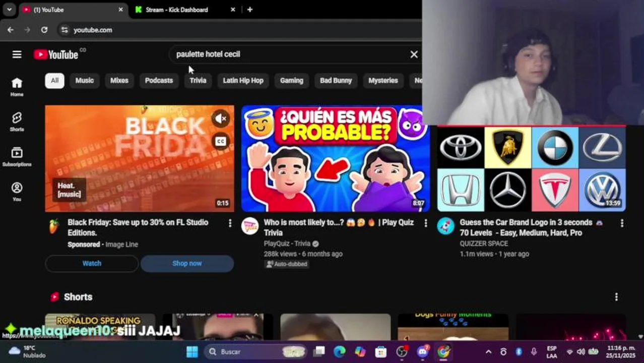Viewport: 644px width, 363px height.
Task: Select the Mysteries filter chip
Action: pos(383,80)
